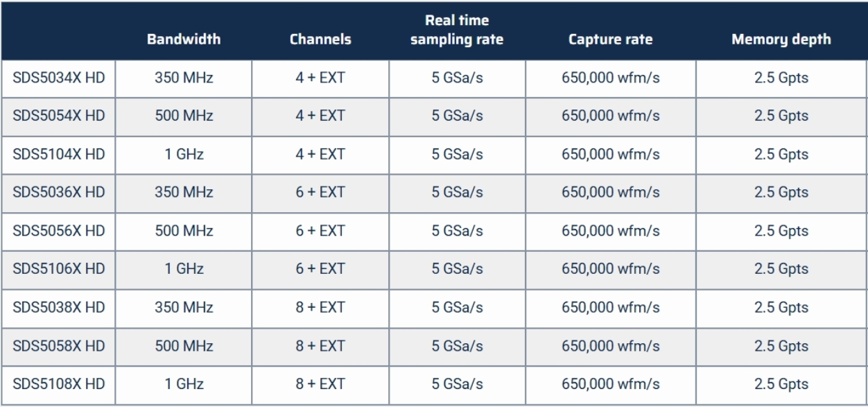Select the 2.5 Gpts cell for SDS5058X HD

(x=781, y=345)
